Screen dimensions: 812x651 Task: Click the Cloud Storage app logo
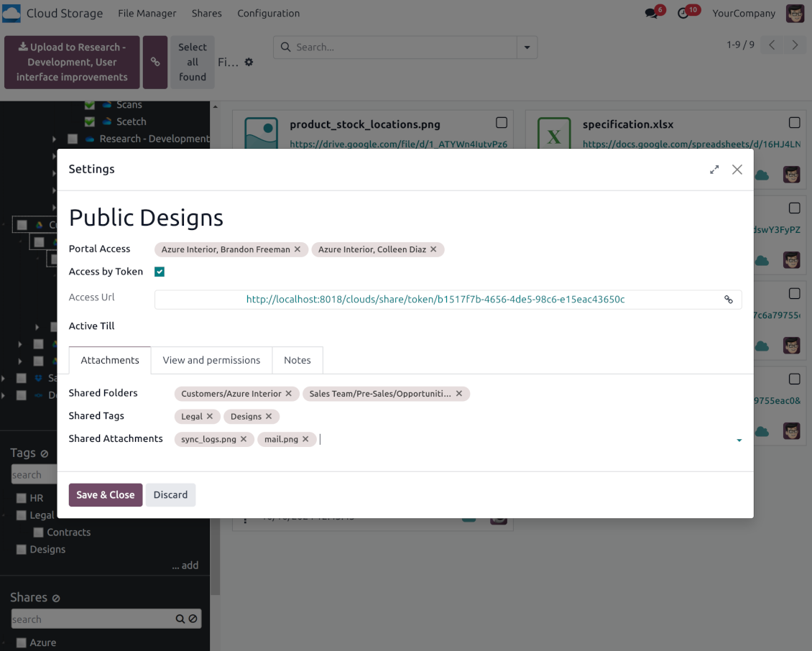pyautogui.click(x=12, y=14)
